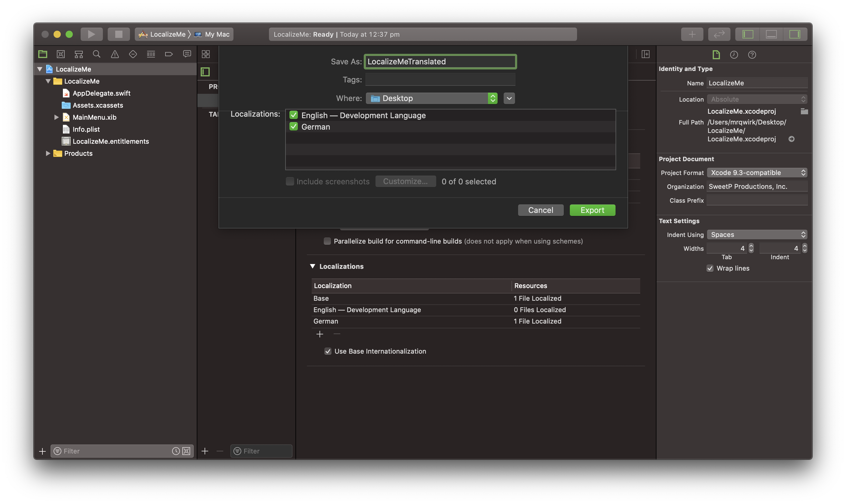Reveal full path in Finder arrow icon
The height and width of the screenshot is (504, 846).
791,139
